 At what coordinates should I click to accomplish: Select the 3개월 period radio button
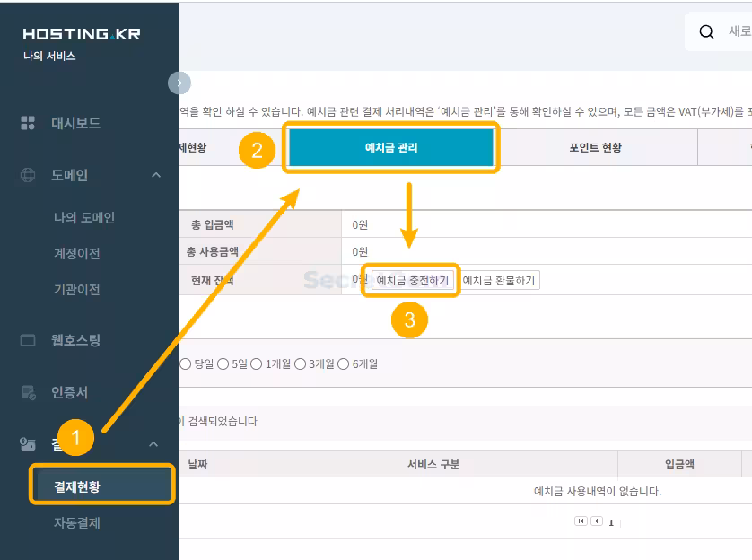(x=301, y=363)
